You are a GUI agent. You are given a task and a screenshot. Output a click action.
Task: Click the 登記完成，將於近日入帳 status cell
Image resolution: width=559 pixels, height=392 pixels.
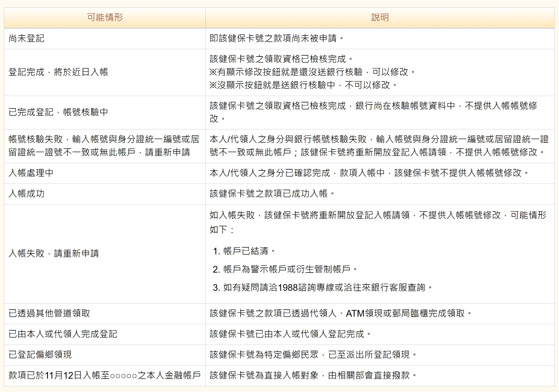point(58,72)
